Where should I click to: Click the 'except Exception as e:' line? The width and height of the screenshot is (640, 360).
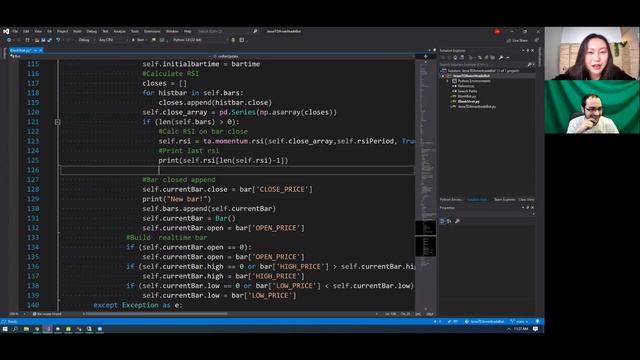click(138, 305)
